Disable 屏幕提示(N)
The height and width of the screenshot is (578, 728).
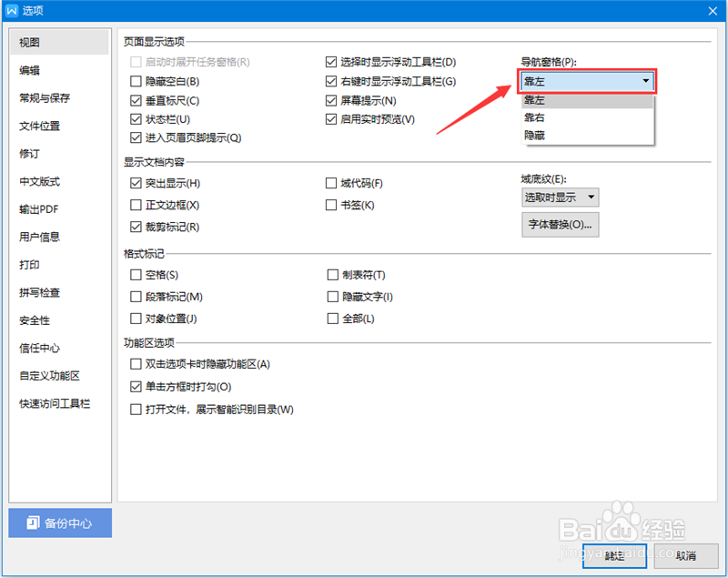point(333,100)
